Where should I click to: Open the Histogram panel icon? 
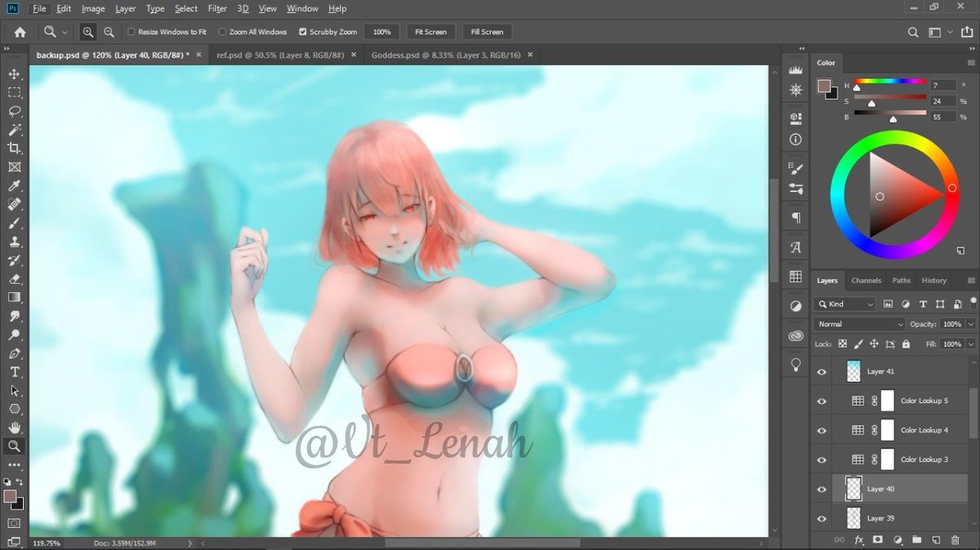(795, 71)
